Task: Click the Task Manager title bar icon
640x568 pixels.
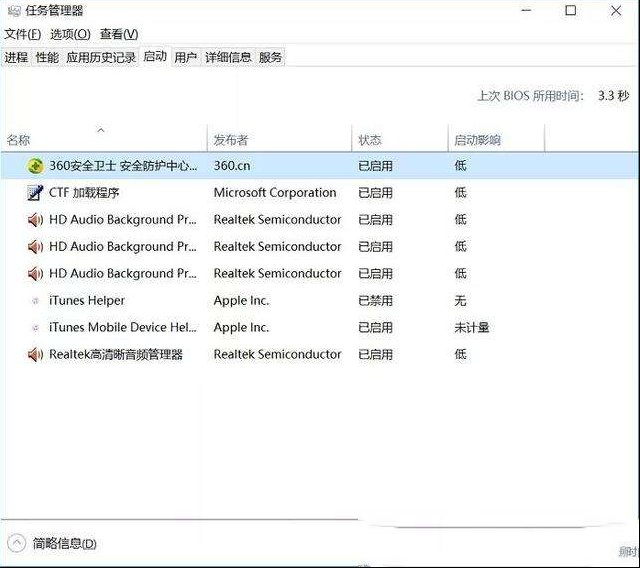Action: [x=13, y=10]
